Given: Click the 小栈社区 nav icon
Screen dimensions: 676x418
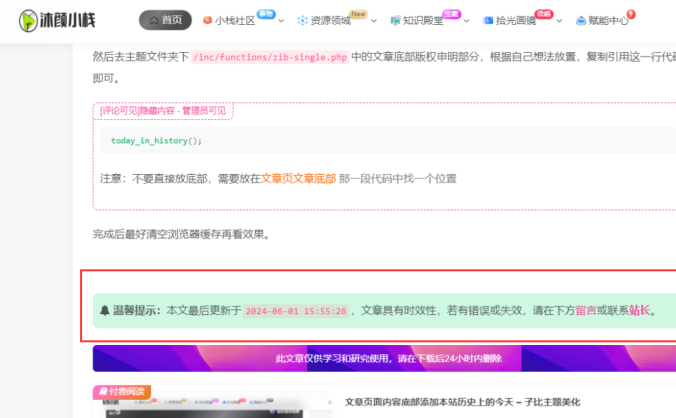Looking at the screenshot, I should tap(207, 20).
